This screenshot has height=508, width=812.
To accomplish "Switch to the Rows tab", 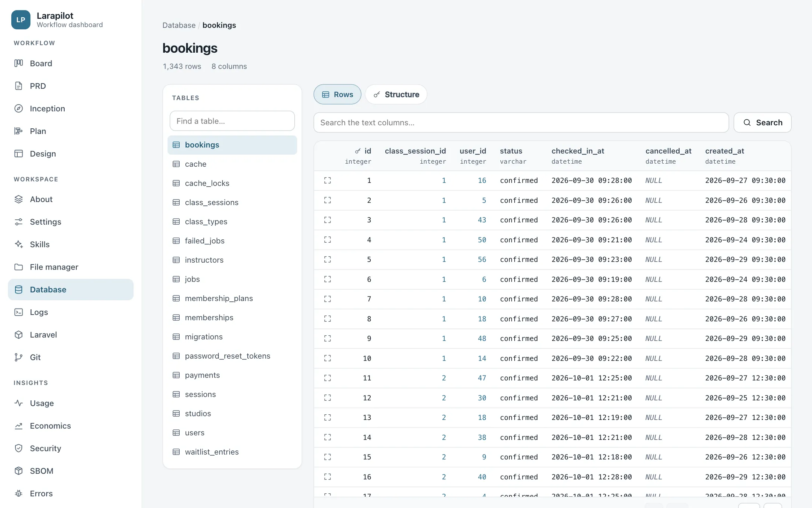I will (337, 94).
